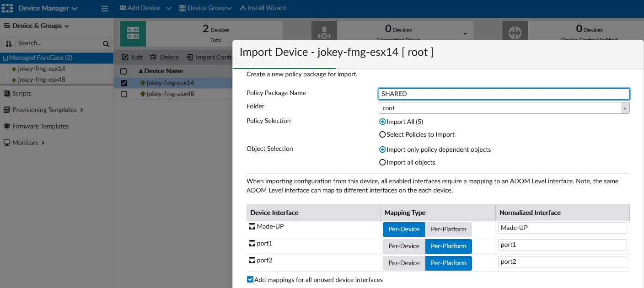Click the Made-UP interface icon
This screenshot has height=288, width=644.
point(252,227)
